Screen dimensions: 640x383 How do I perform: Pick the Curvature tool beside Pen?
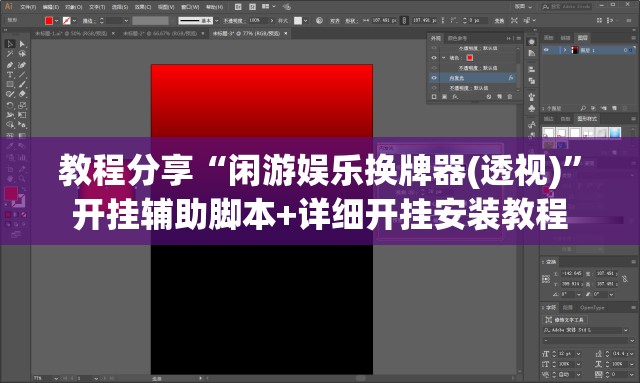[x=22, y=65]
